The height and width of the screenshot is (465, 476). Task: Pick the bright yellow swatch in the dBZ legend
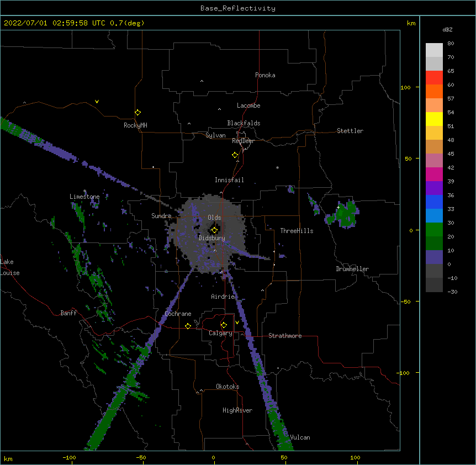click(x=434, y=119)
